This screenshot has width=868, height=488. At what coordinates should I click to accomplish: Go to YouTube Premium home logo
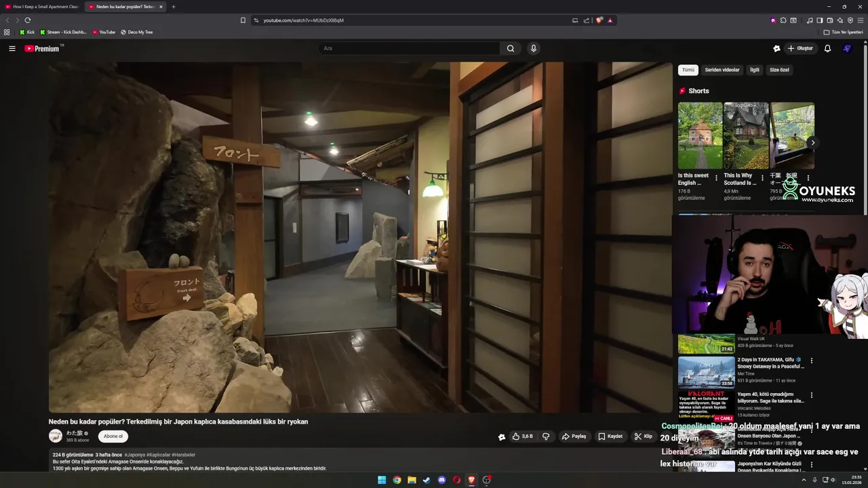[42, 48]
